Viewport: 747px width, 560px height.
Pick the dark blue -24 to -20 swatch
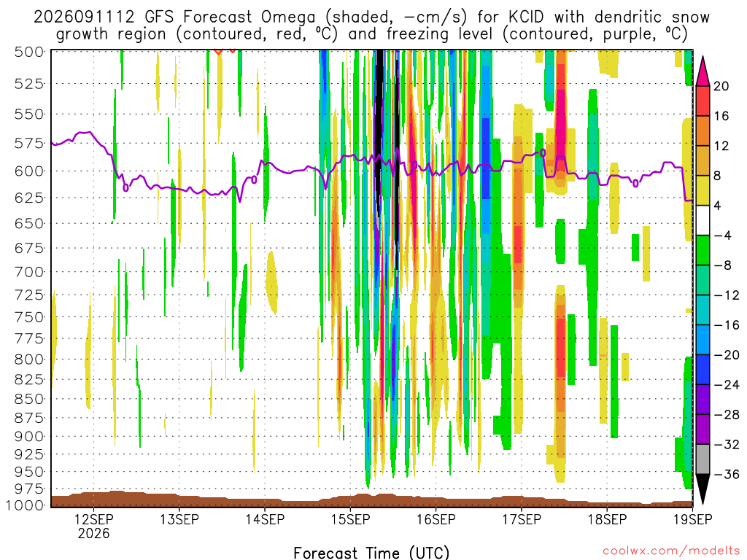[703, 370]
